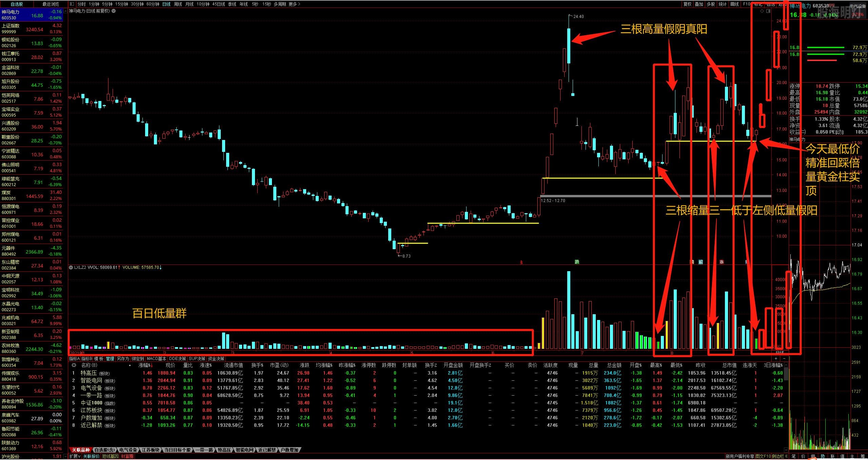Open the settings gear in the related list header
Screen dimensions: 868x460
tap(74, 365)
